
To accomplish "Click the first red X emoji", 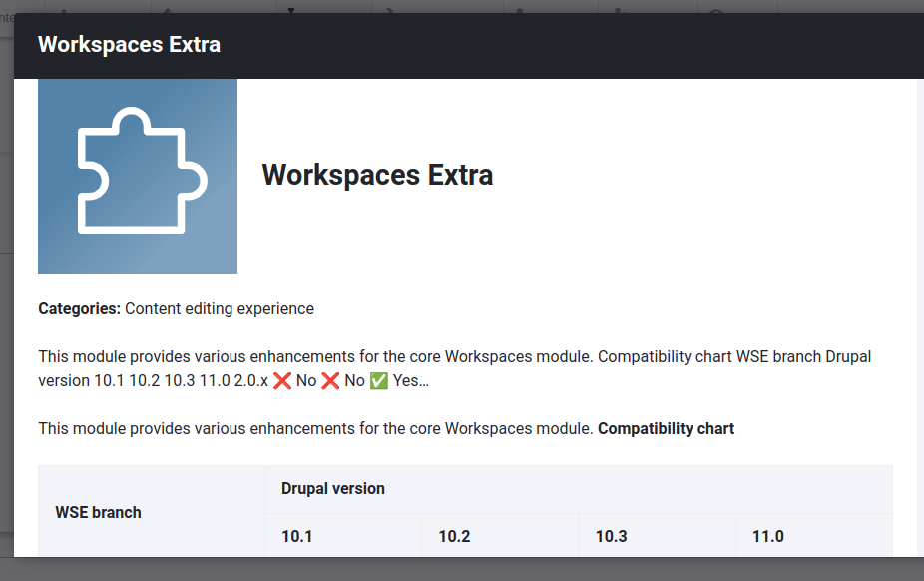I will [282, 381].
